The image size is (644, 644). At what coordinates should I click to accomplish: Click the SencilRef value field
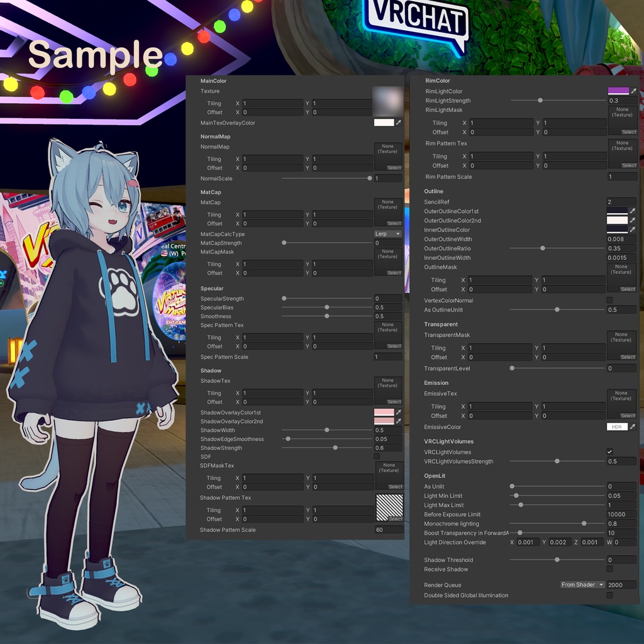pos(621,202)
